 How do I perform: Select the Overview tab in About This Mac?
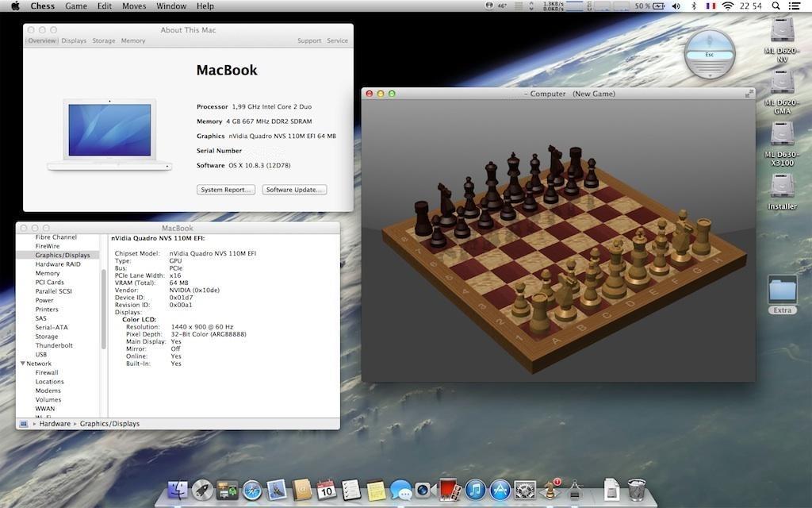click(42, 40)
